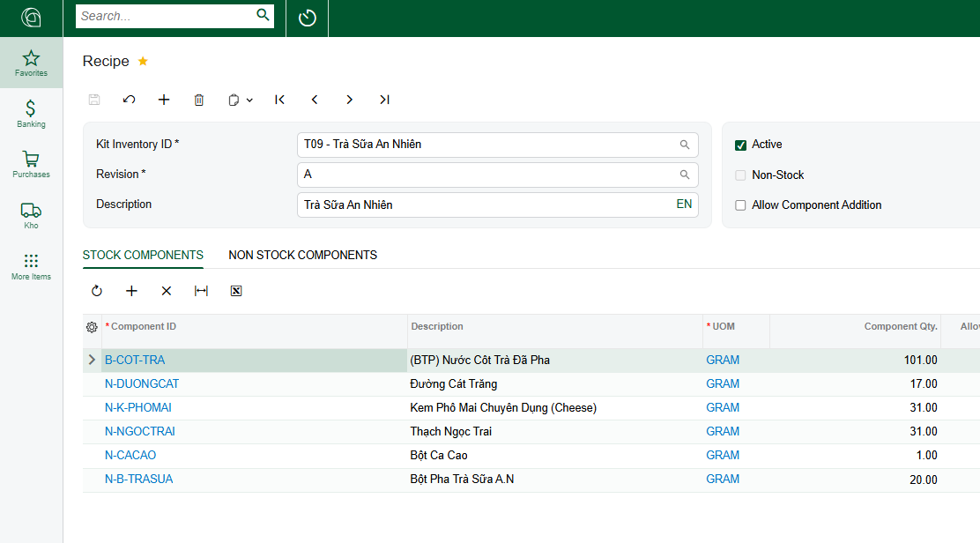This screenshot has height=543, width=980.
Task: Go to the last record
Action: point(384,100)
